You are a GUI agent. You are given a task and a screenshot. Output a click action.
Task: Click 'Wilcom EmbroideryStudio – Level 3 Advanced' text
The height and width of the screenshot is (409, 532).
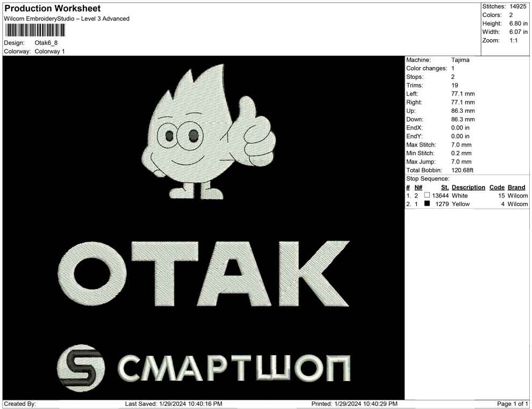[67, 19]
